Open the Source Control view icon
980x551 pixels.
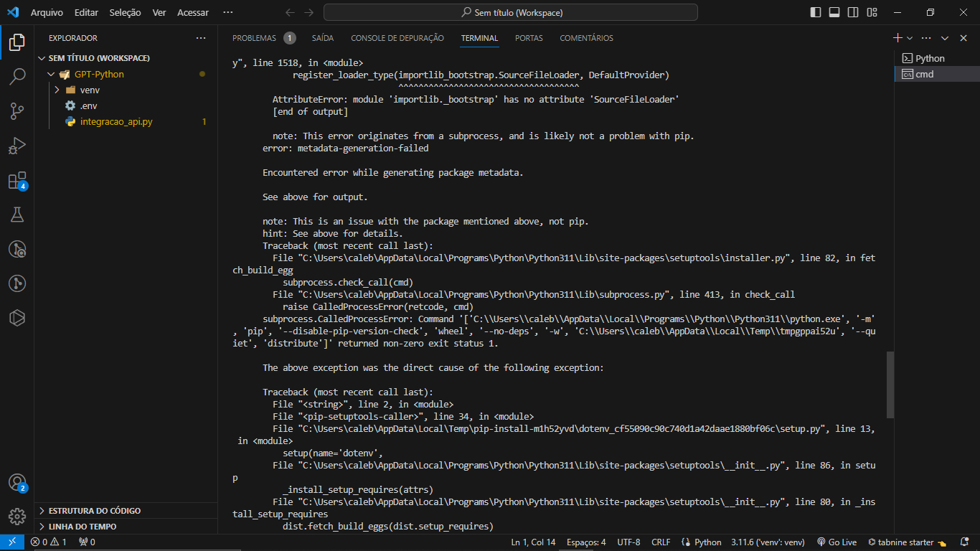tap(17, 110)
